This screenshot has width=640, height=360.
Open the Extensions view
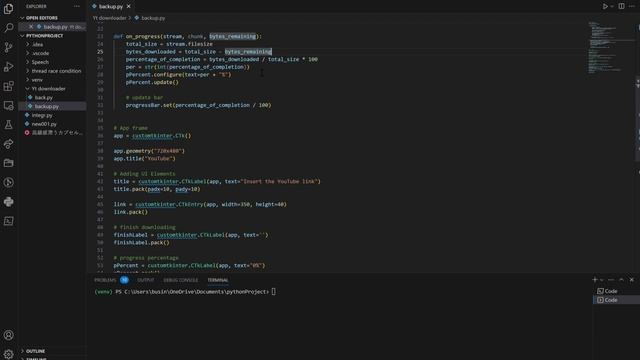9,86
